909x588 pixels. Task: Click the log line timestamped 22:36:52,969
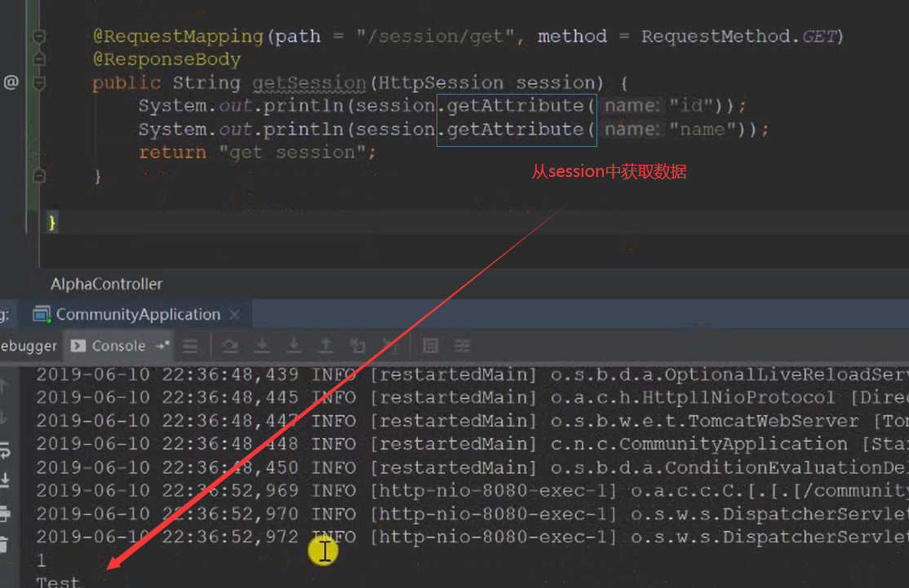pyautogui.click(x=472, y=491)
